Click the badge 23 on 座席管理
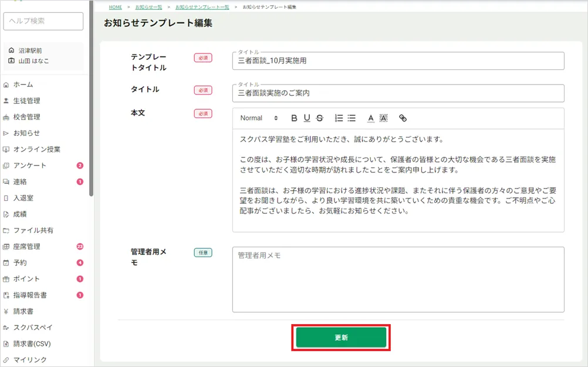 tap(80, 247)
